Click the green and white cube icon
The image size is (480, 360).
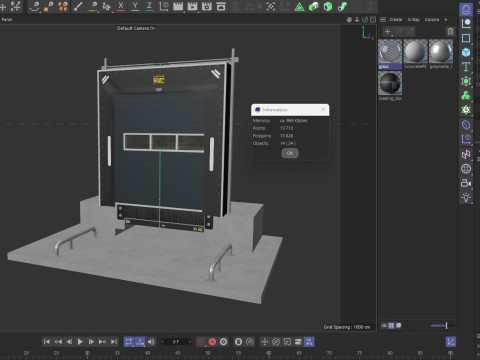(x=314, y=6)
